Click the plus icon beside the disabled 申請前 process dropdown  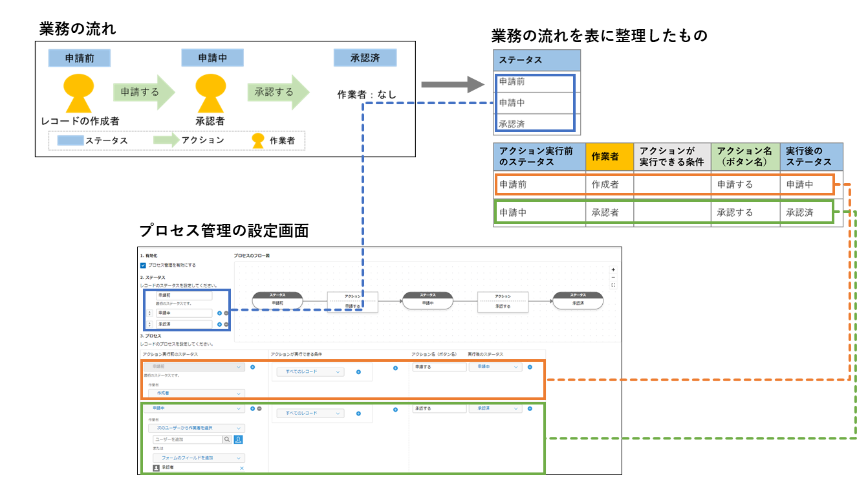pos(252,367)
